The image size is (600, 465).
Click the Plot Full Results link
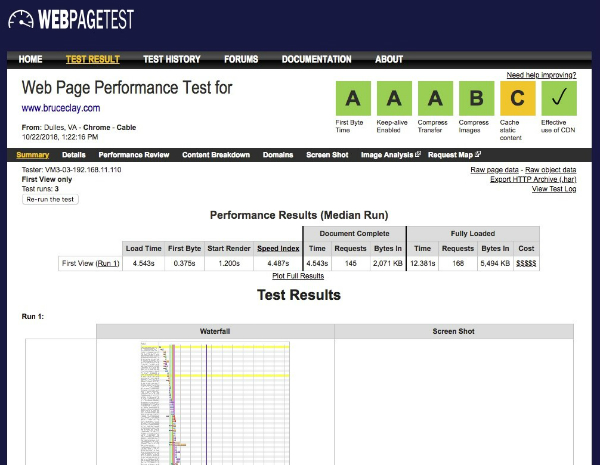(x=298, y=276)
